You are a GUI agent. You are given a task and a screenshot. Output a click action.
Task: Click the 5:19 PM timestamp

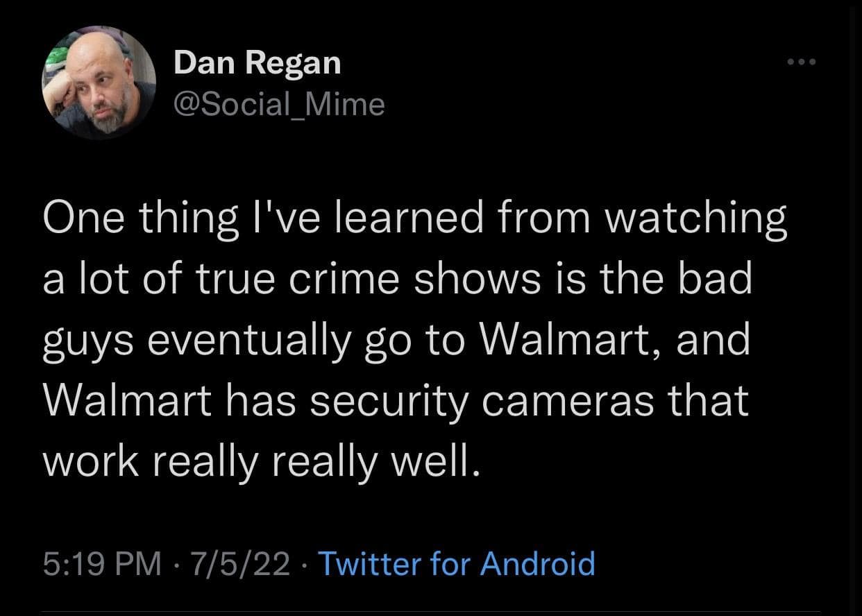[101, 563]
